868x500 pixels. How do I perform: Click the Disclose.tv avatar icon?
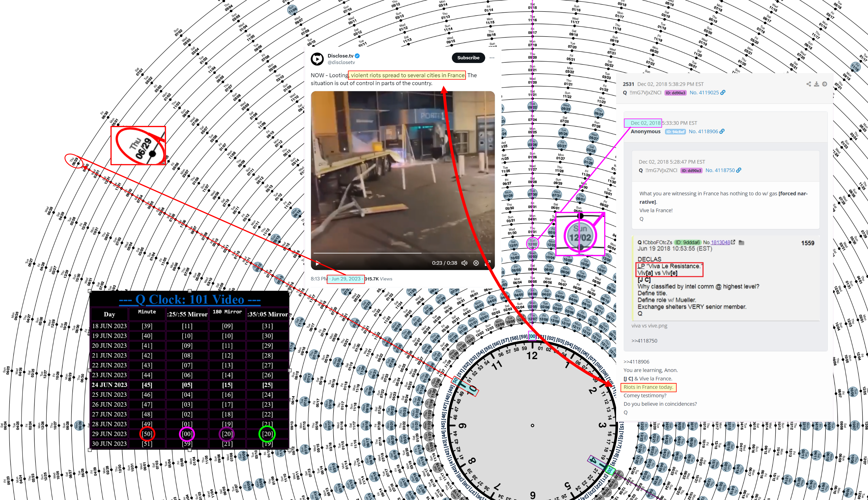(x=317, y=59)
